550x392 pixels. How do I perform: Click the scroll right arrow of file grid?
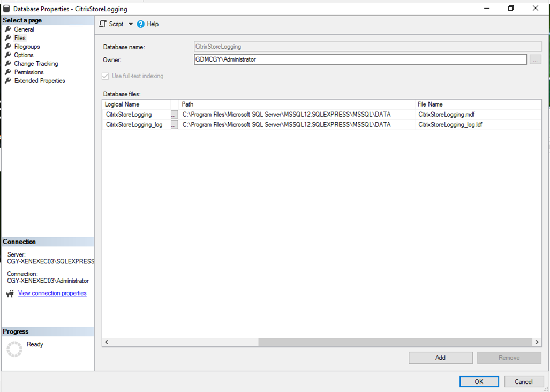537,342
